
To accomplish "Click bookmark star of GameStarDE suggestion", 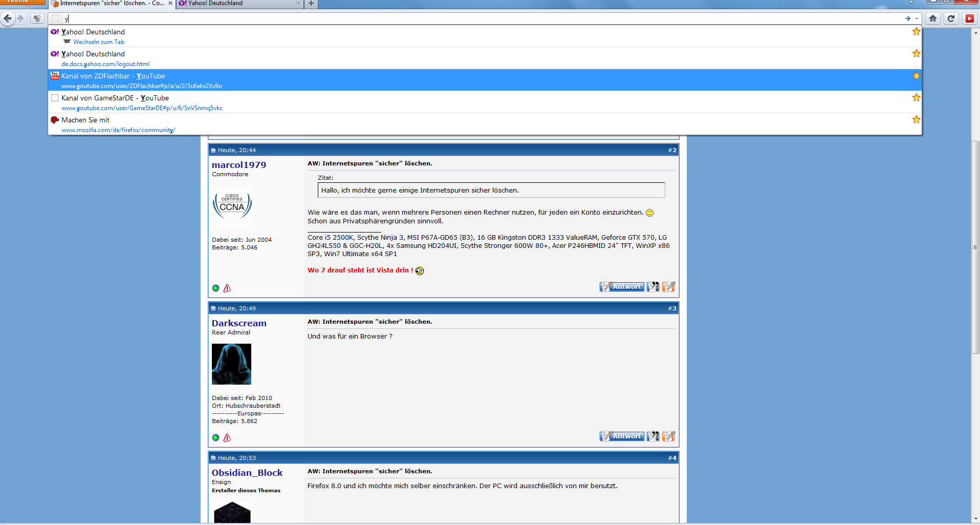I will [916, 98].
